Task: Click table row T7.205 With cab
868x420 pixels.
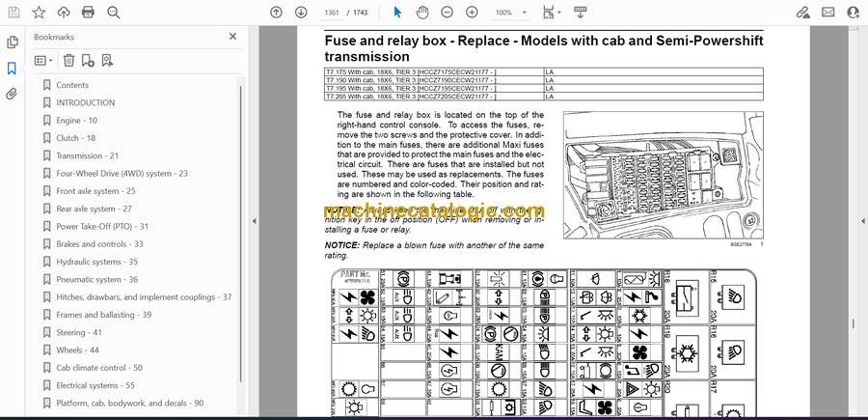Action: coord(544,97)
